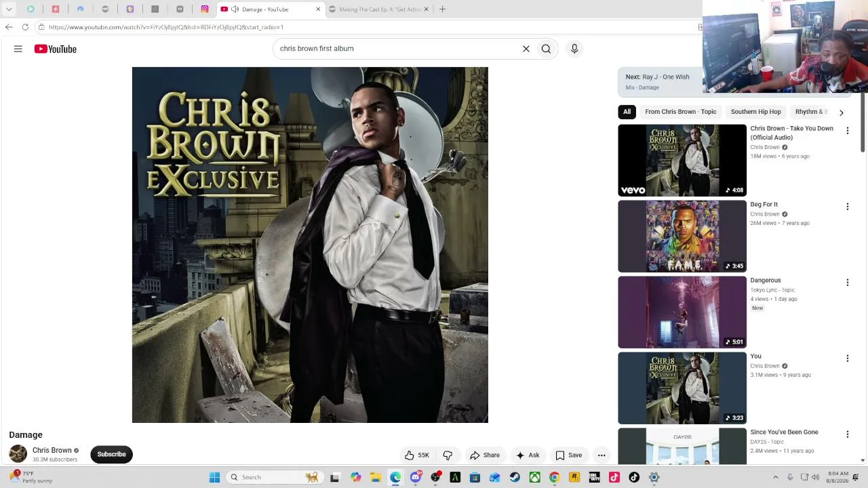Close the Damage - YouTube tab
The width and height of the screenshot is (868, 488).
[318, 9]
